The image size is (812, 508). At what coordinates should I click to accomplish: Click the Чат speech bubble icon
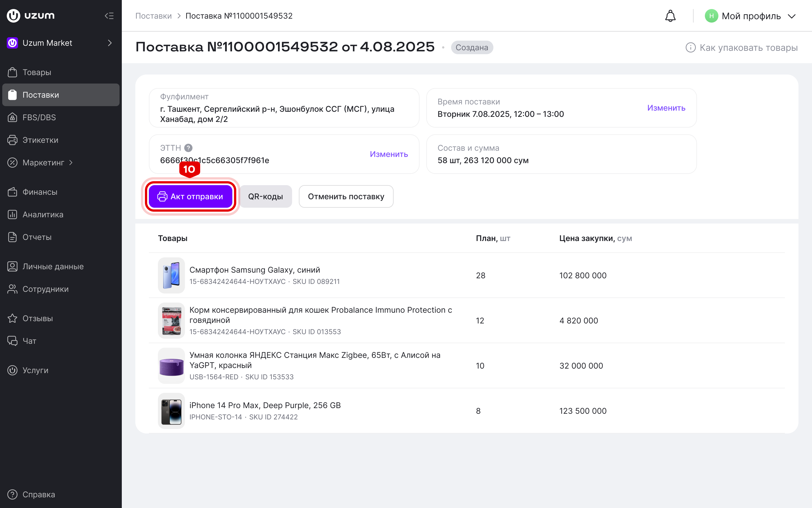pyautogui.click(x=12, y=341)
